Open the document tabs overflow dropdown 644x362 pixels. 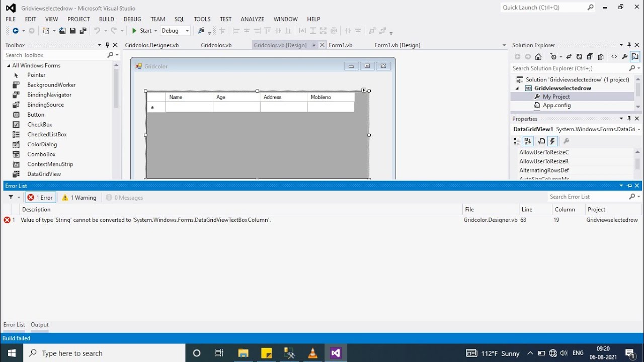(504, 45)
